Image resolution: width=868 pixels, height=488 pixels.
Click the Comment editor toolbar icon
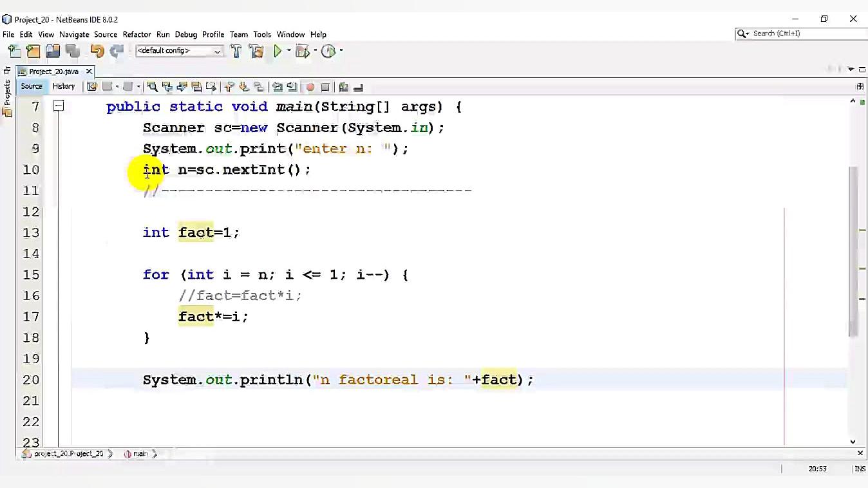343,87
